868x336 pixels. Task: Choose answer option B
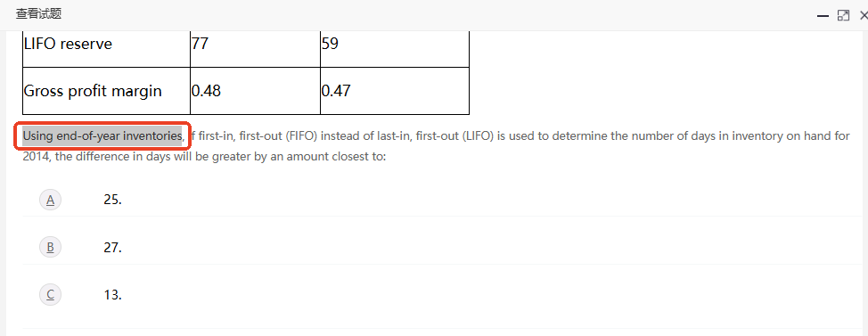pos(51,247)
